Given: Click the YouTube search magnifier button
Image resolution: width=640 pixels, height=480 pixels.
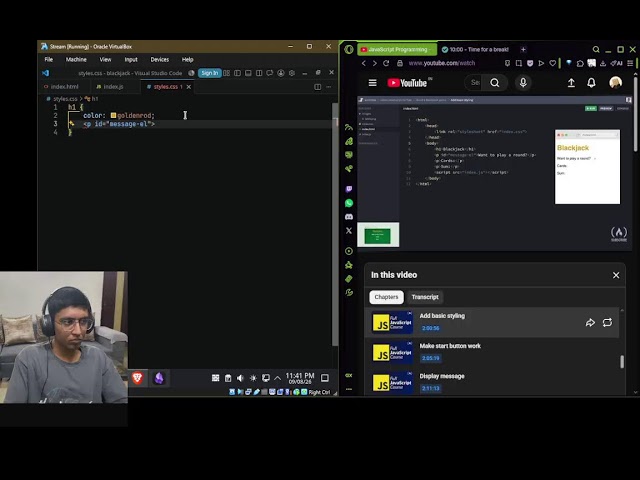Looking at the screenshot, I should click(495, 83).
